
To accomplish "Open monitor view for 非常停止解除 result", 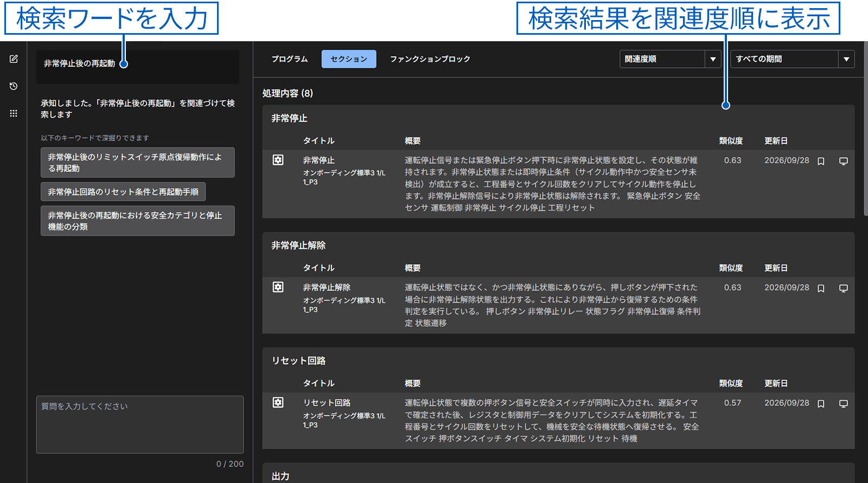I will point(843,288).
